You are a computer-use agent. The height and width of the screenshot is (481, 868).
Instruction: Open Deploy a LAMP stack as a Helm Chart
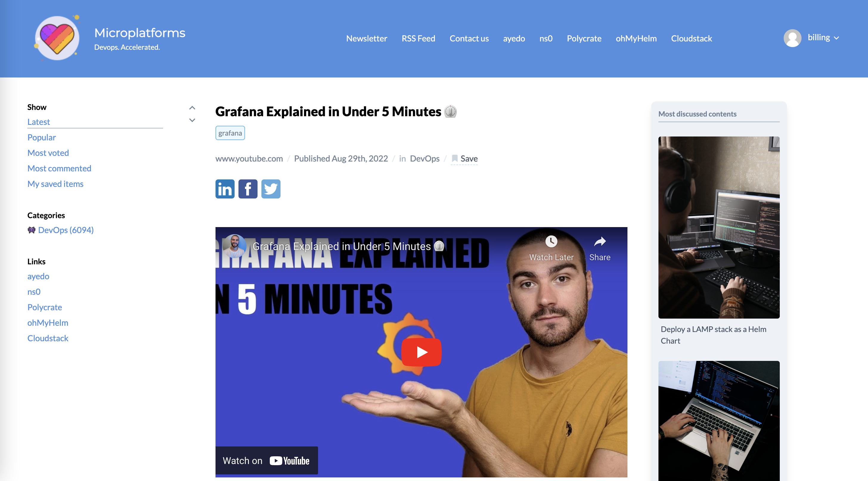(713, 335)
